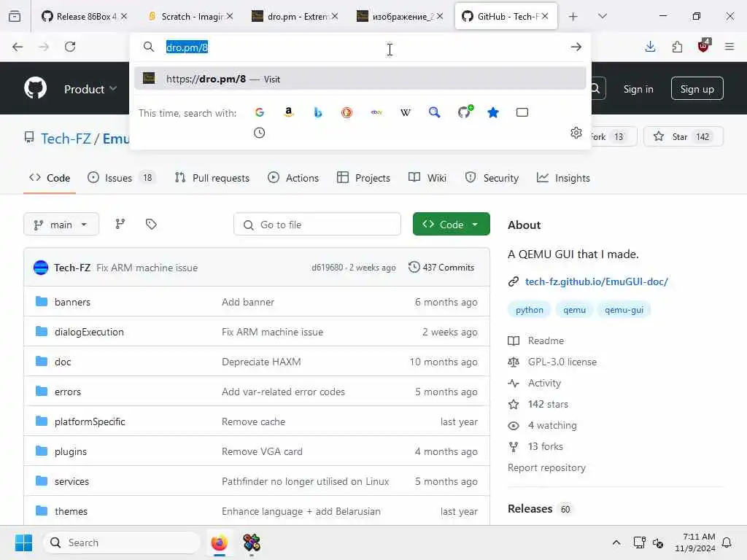Open the Insights tab
747x560 pixels.
coord(563,178)
